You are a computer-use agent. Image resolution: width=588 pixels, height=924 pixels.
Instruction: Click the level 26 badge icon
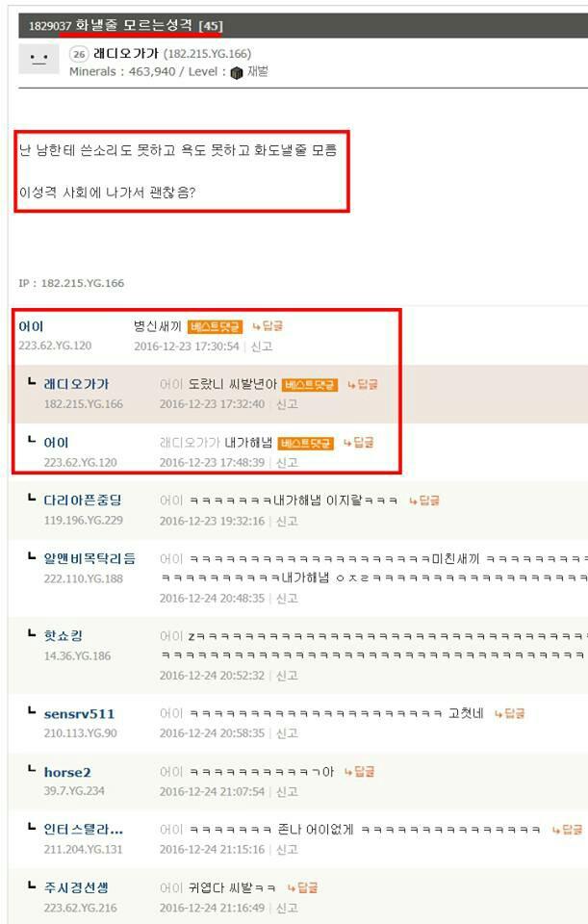79,54
